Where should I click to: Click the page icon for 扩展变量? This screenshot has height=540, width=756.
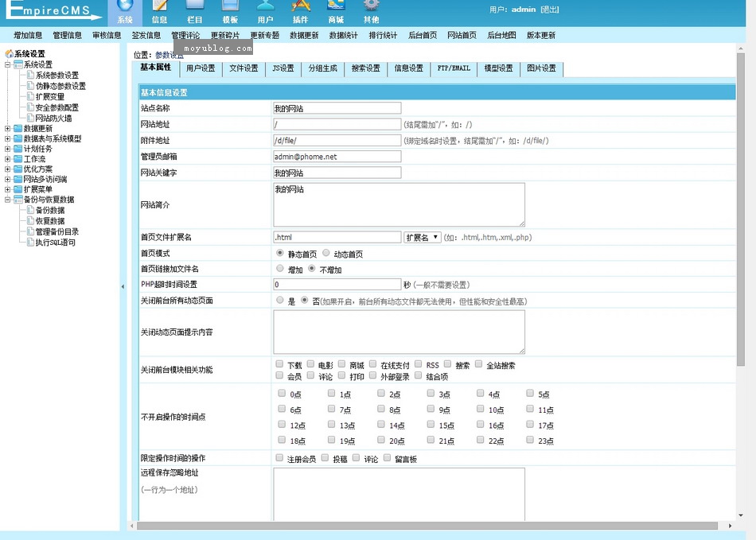click(30, 96)
